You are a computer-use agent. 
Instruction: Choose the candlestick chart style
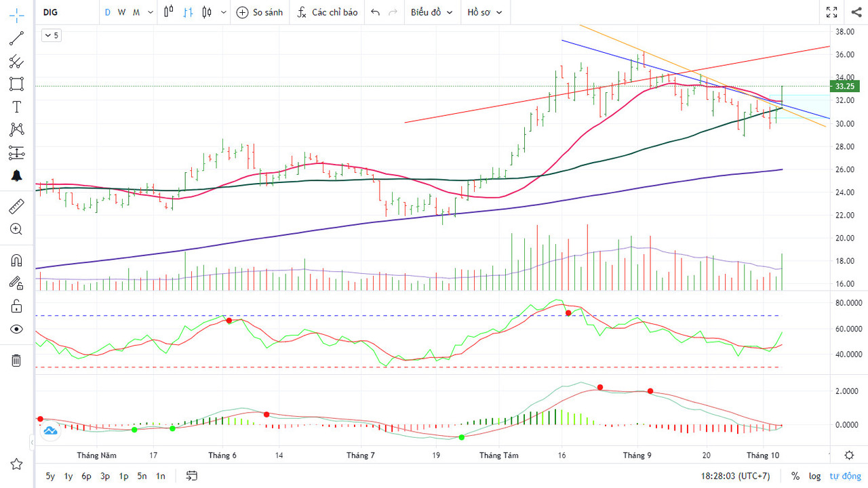pyautogui.click(x=207, y=12)
